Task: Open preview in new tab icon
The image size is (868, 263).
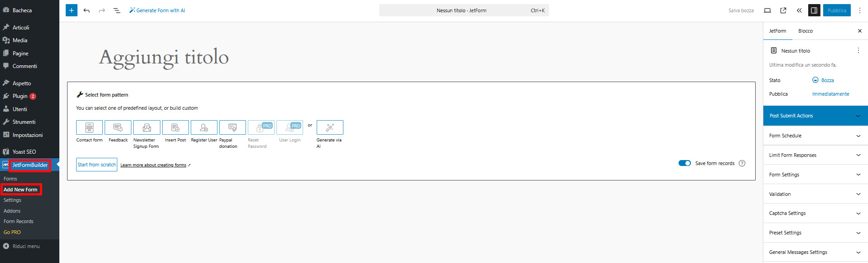Action: (x=783, y=10)
